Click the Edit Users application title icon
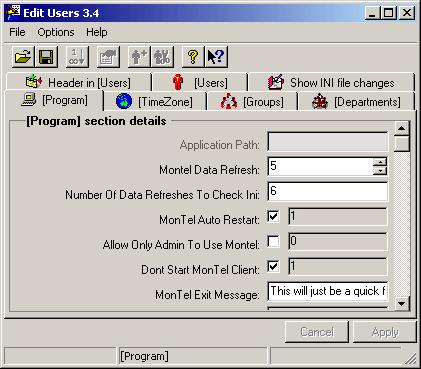Screen dimensions: 421x369 (13, 13)
